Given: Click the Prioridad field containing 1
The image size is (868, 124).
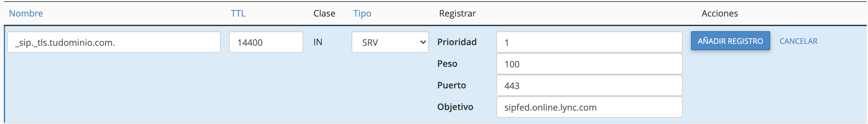Looking at the screenshot, I should tap(589, 42).
